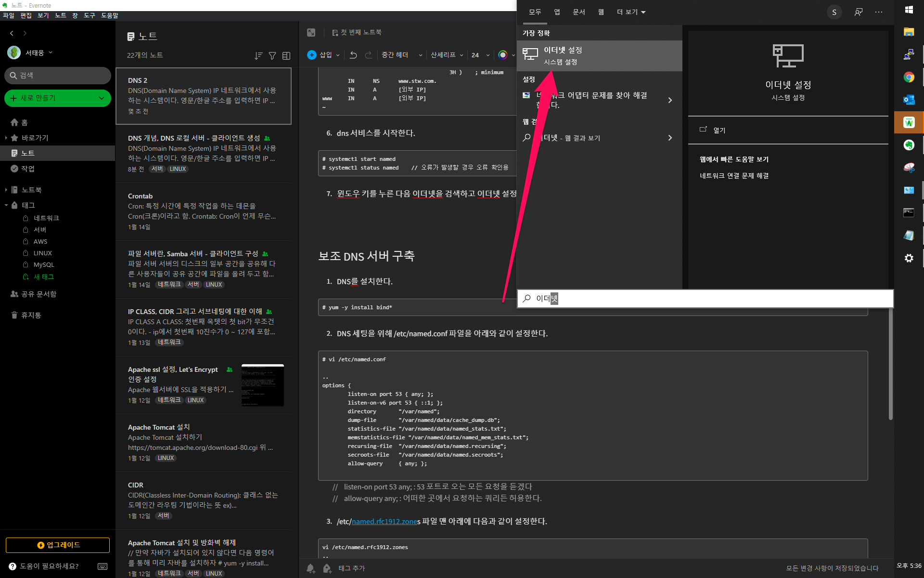Switch to the 문서 search tab
This screenshot has width=924, height=578.
click(578, 12)
